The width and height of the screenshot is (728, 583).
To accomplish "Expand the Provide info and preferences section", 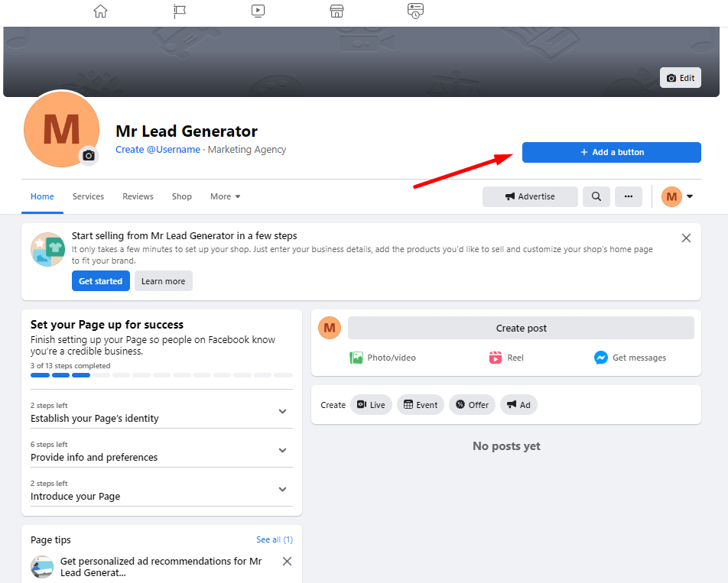I will point(282,450).
